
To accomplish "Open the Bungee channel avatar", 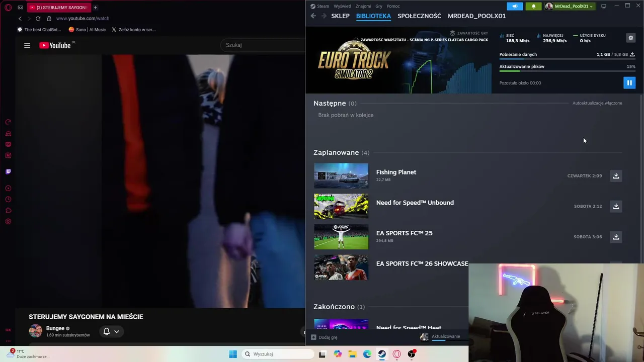I will [x=35, y=331].
